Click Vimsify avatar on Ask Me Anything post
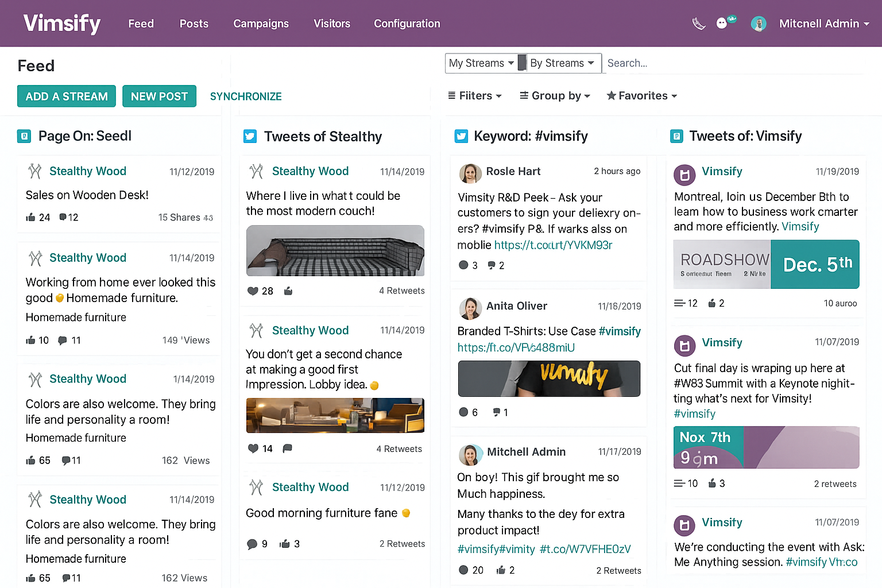 pyautogui.click(x=684, y=525)
